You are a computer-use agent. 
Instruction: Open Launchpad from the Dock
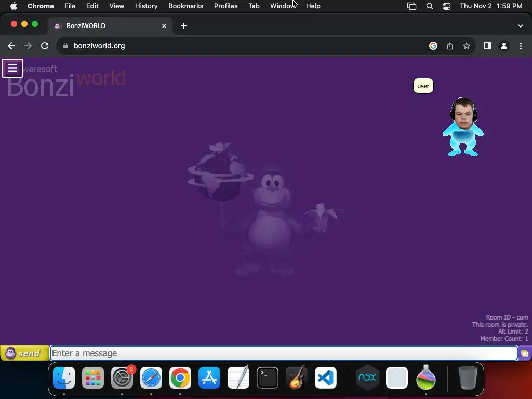(93, 378)
